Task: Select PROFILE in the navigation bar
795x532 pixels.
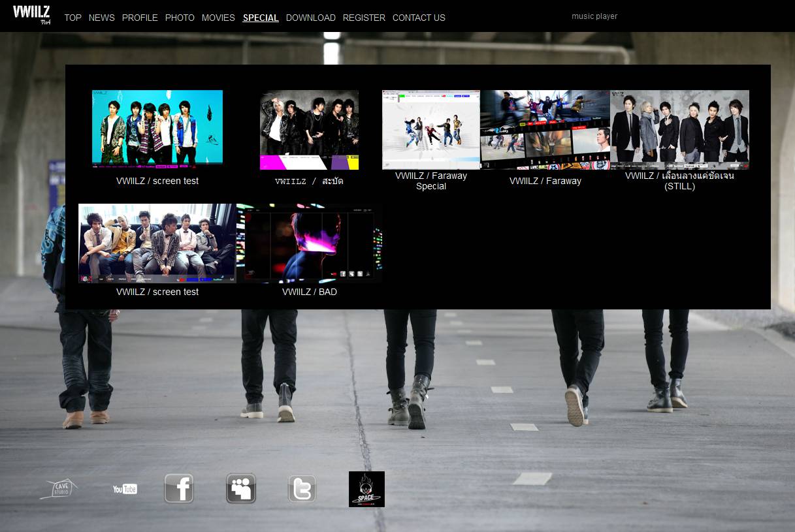Action: tap(140, 18)
